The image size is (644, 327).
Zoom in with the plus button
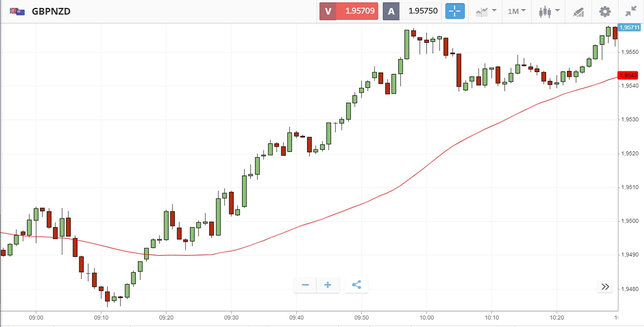coord(328,285)
